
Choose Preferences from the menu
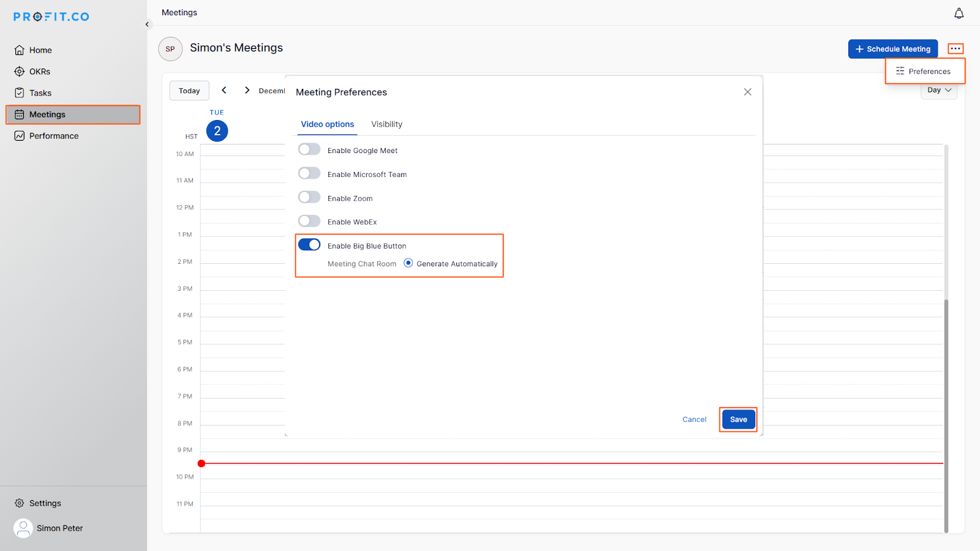[925, 71]
